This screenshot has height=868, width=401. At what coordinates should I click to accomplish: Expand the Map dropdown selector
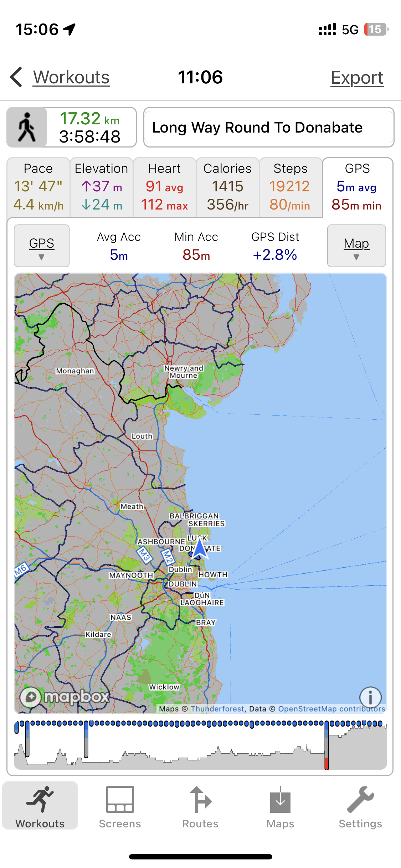(x=356, y=246)
